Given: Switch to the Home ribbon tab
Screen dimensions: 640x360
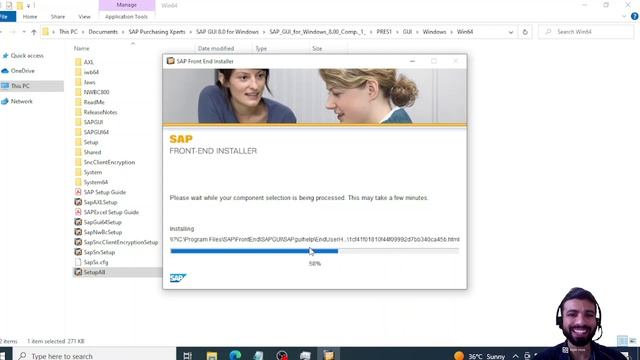Looking at the screenshot, I should 30,17.
